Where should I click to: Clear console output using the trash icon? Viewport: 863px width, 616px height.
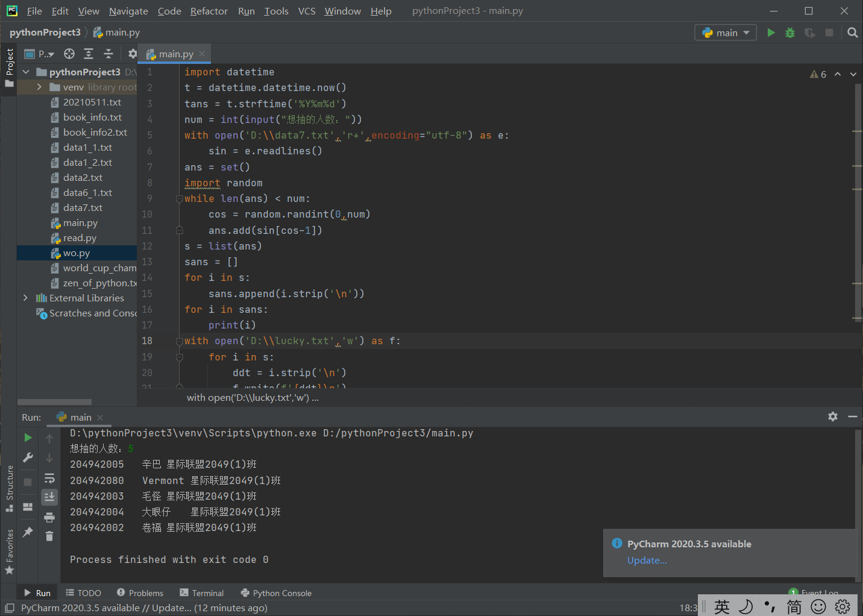click(x=49, y=536)
